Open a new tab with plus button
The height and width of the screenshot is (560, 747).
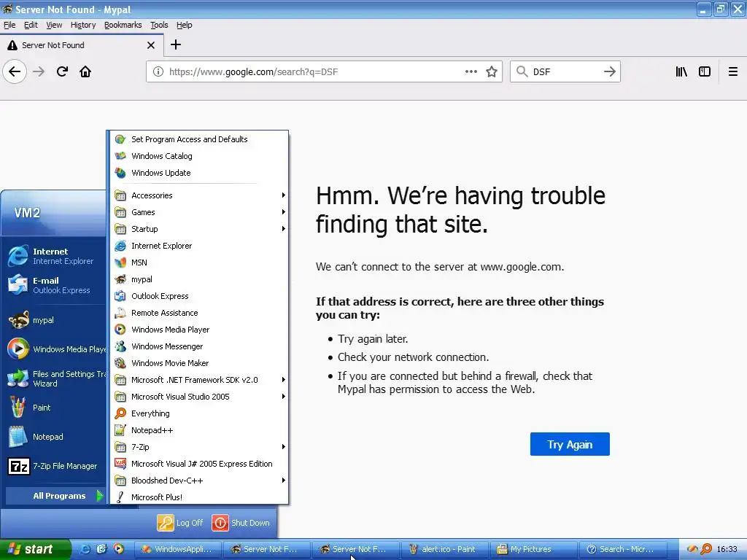[x=176, y=44]
